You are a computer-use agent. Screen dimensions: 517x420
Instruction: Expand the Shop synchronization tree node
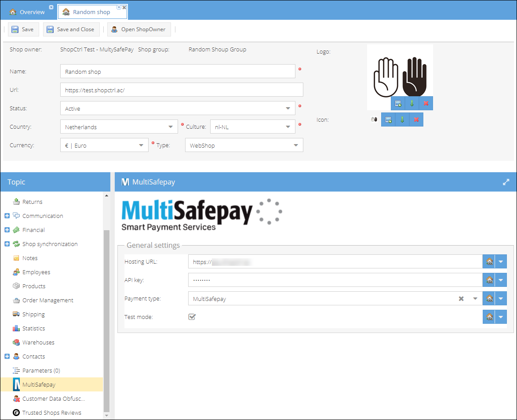pos(7,244)
